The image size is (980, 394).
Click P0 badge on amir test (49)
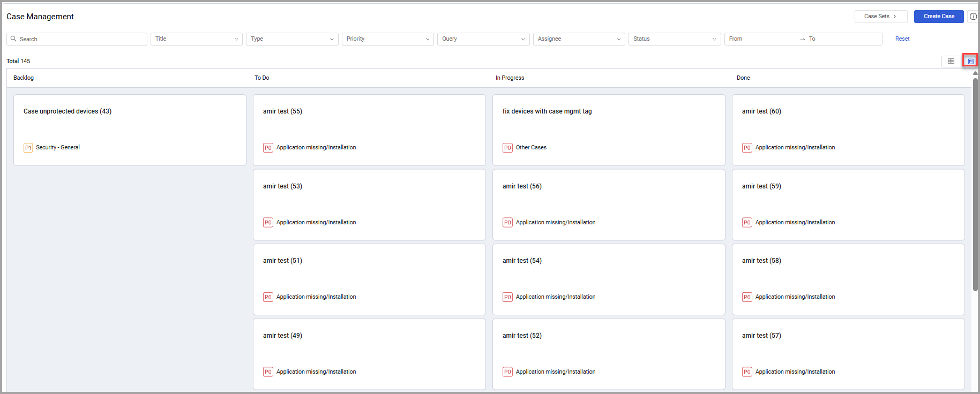tap(268, 372)
